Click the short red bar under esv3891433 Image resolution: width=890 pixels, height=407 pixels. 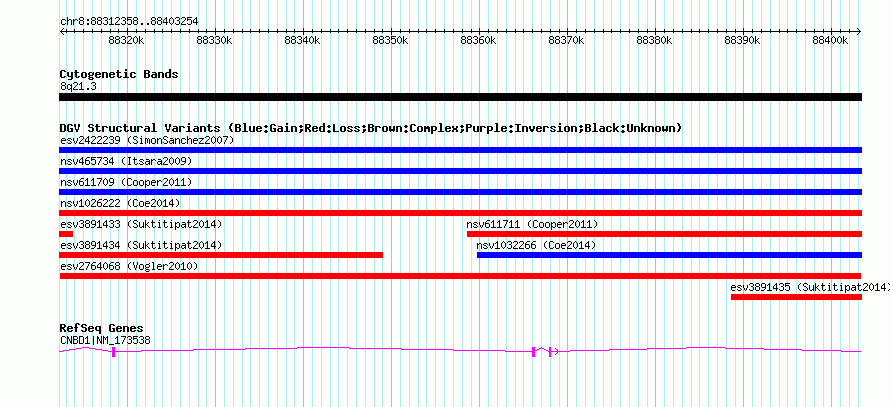pos(66,234)
